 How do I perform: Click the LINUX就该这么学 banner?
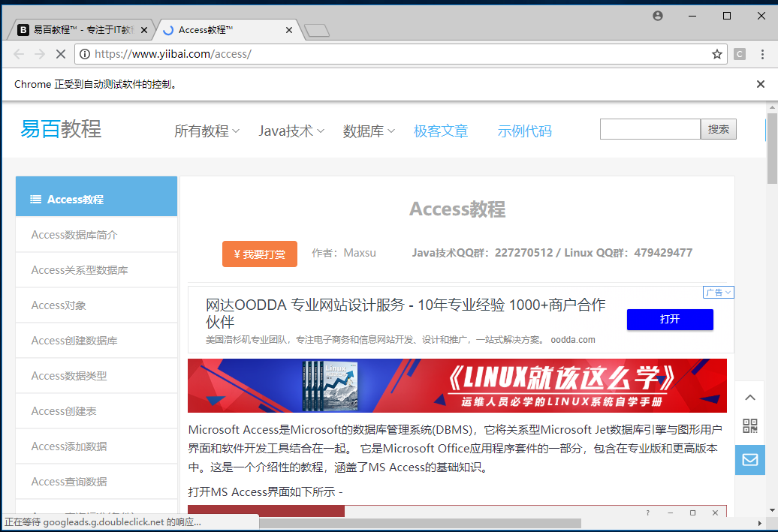(457, 385)
